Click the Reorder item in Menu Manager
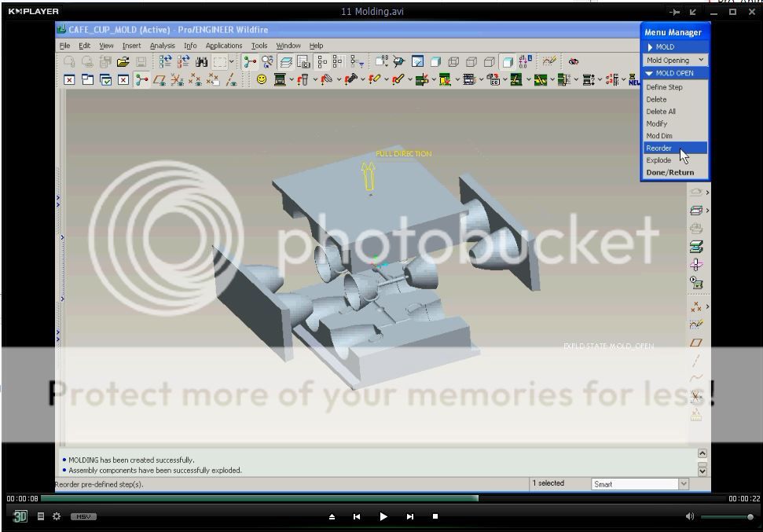The width and height of the screenshot is (763, 532). click(x=675, y=148)
